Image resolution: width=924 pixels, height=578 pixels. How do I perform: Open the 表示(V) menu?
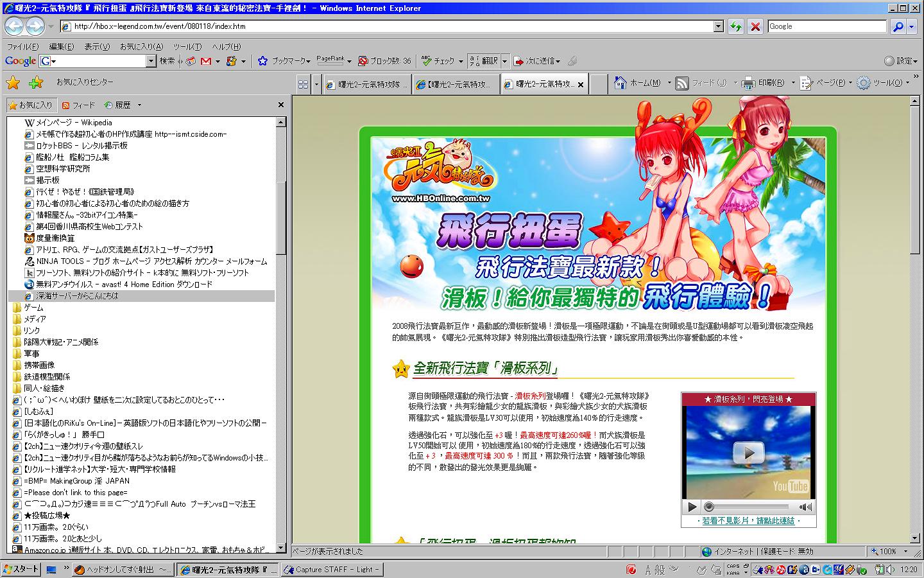(97, 46)
